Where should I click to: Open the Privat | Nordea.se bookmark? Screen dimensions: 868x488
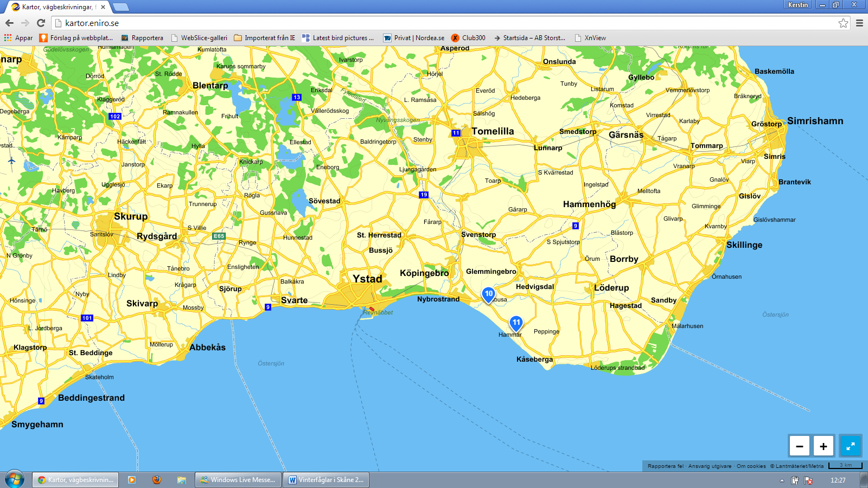[x=414, y=38]
